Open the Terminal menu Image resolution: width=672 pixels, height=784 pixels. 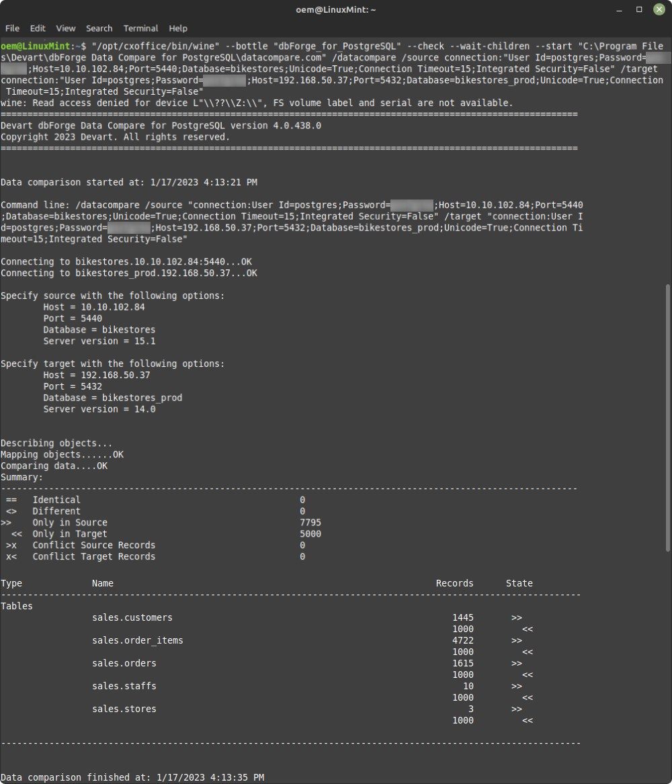point(140,28)
